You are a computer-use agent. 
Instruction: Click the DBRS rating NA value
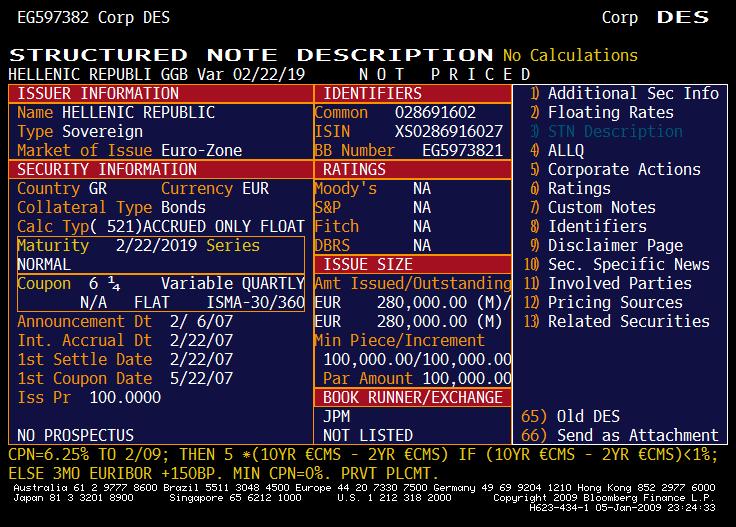point(422,245)
